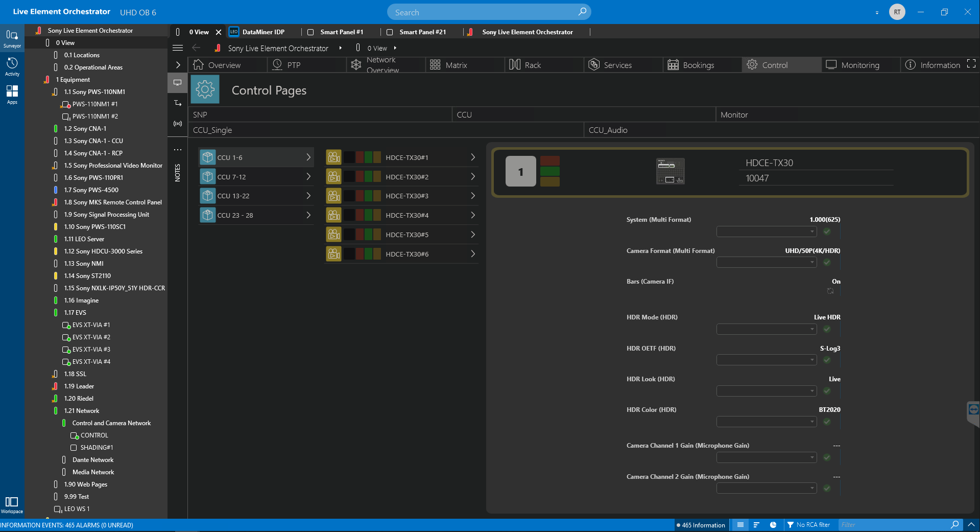The image size is (980, 532).
Task: Open the Surveyor sidebar panel
Action: [x=12, y=39]
